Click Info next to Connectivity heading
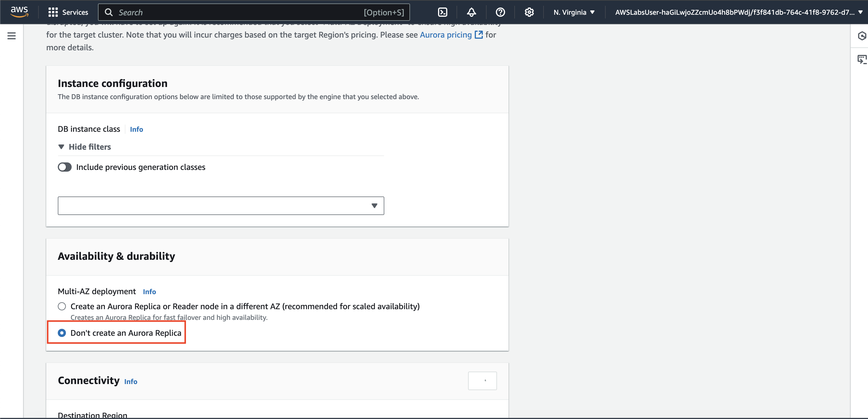The image size is (868, 419). pyautogui.click(x=131, y=382)
